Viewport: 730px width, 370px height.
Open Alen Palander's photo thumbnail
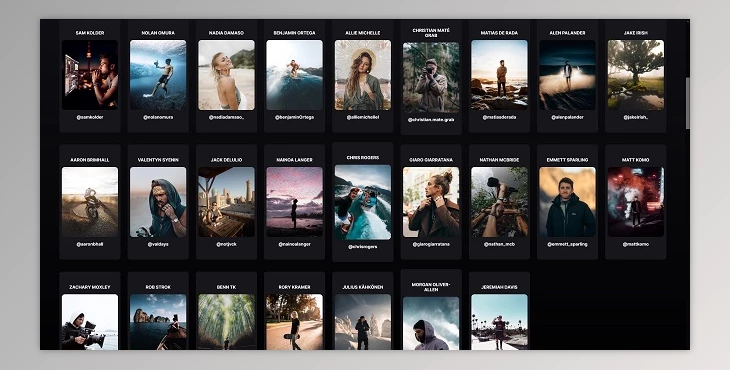click(x=568, y=75)
